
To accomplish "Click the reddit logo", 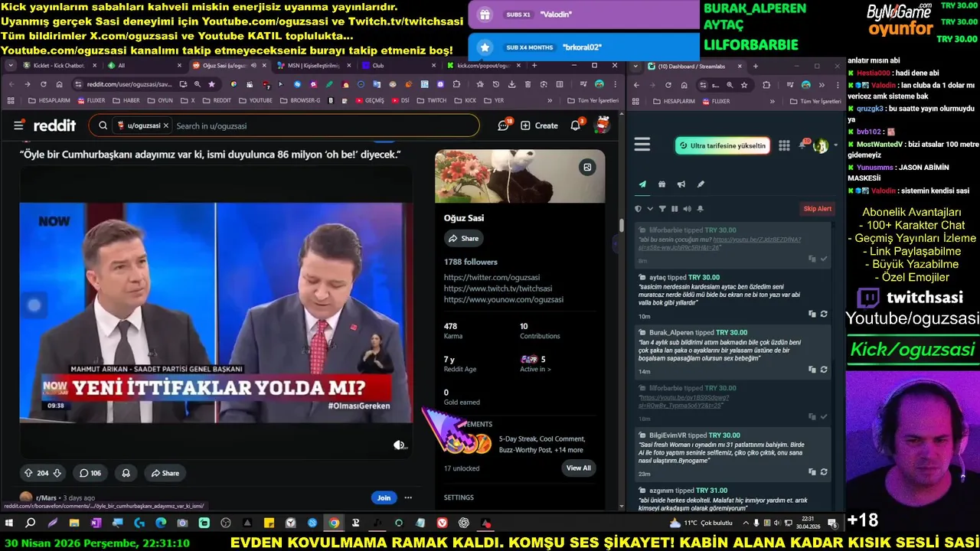I will 54,126.
